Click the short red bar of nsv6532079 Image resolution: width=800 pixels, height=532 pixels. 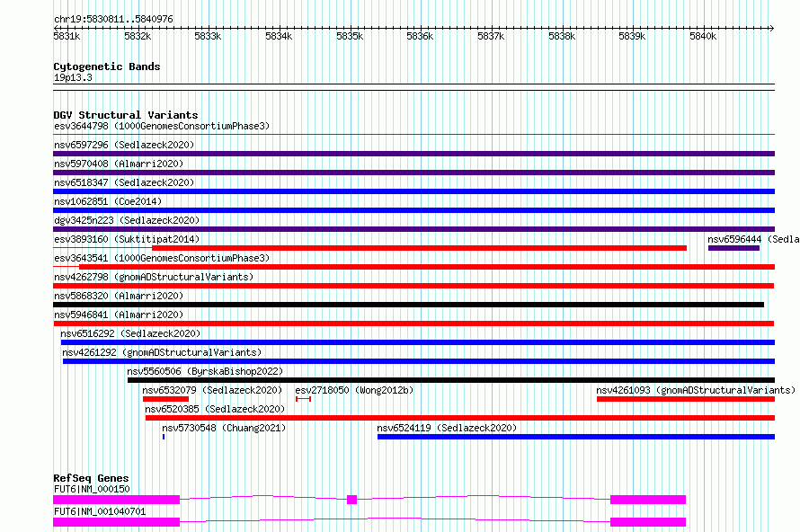tap(165, 399)
